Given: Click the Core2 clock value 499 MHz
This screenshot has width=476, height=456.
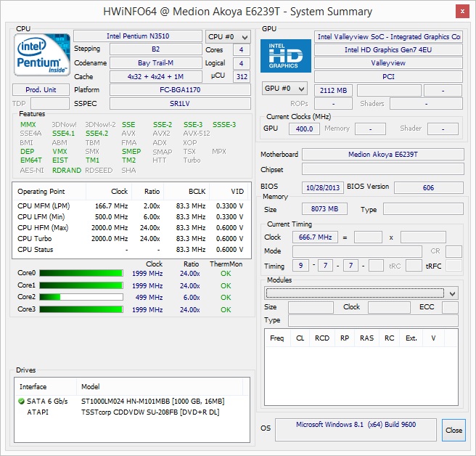Looking at the screenshot, I should (x=149, y=297).
